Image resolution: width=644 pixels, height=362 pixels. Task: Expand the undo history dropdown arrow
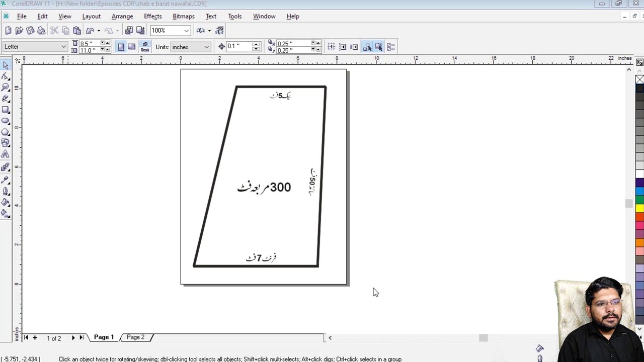[x=99, y=31]
